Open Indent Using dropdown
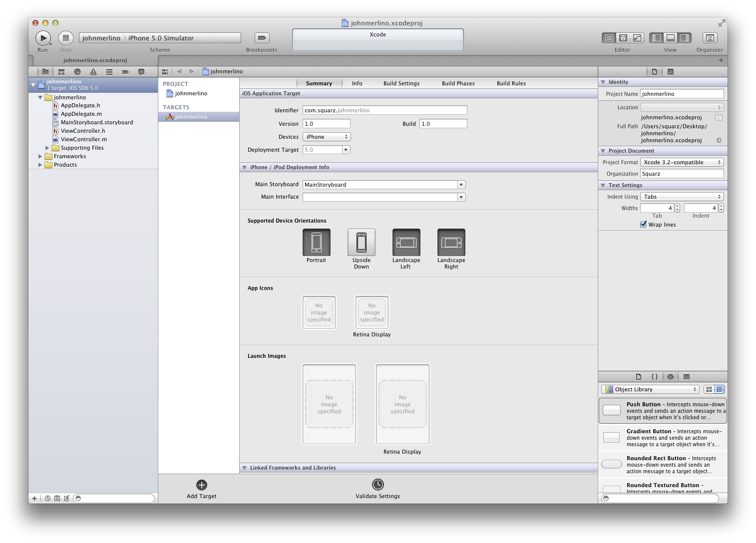Viewport: 756px width, 543px height. click(682, 197)
